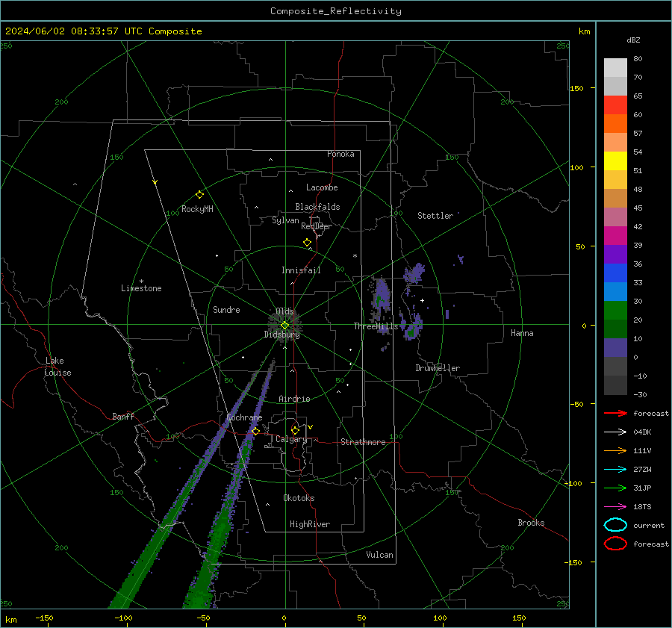Click the yellow diamond marker over Calgary
This screenshot has width=672, height=628.
(x=295, y=430)
